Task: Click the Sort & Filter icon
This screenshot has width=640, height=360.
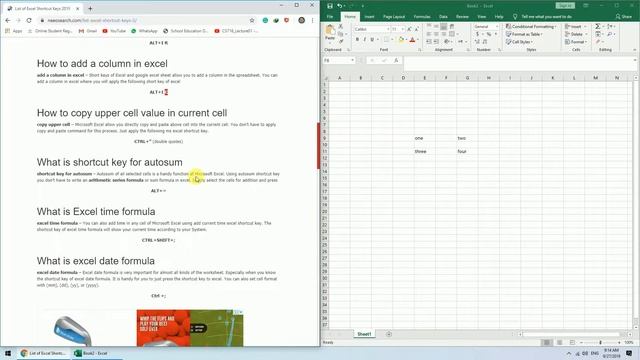Action: pos(611,27)
